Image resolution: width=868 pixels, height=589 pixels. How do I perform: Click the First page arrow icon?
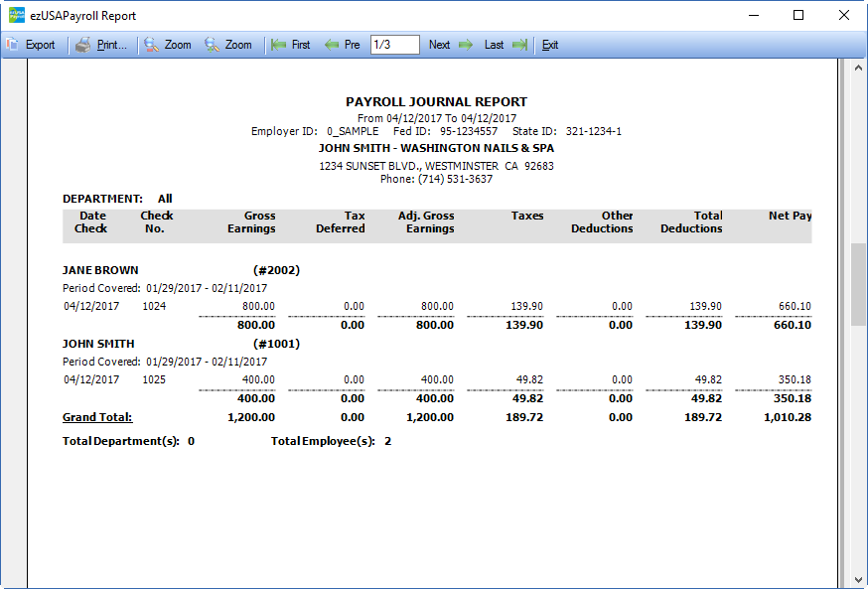(x=278, y=45)
